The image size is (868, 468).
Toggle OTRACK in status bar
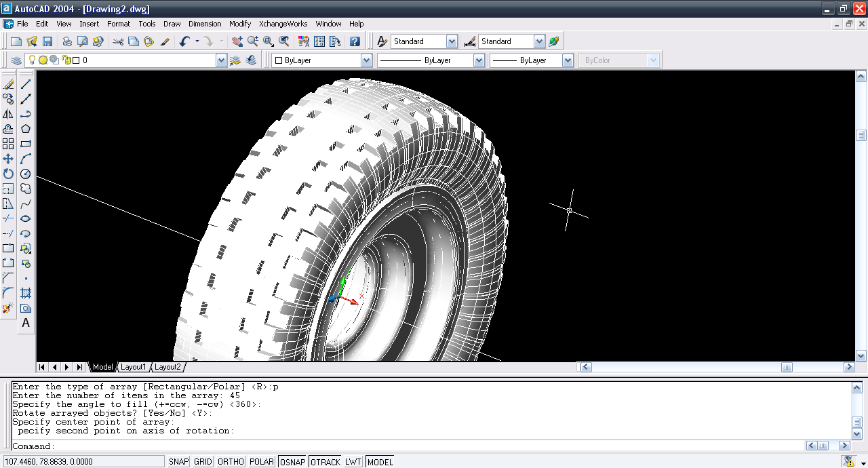coord(325,462)
